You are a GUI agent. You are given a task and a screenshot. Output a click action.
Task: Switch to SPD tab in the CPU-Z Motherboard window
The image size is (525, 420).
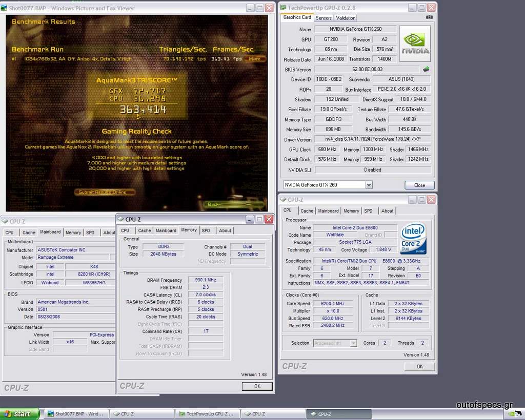90,233
